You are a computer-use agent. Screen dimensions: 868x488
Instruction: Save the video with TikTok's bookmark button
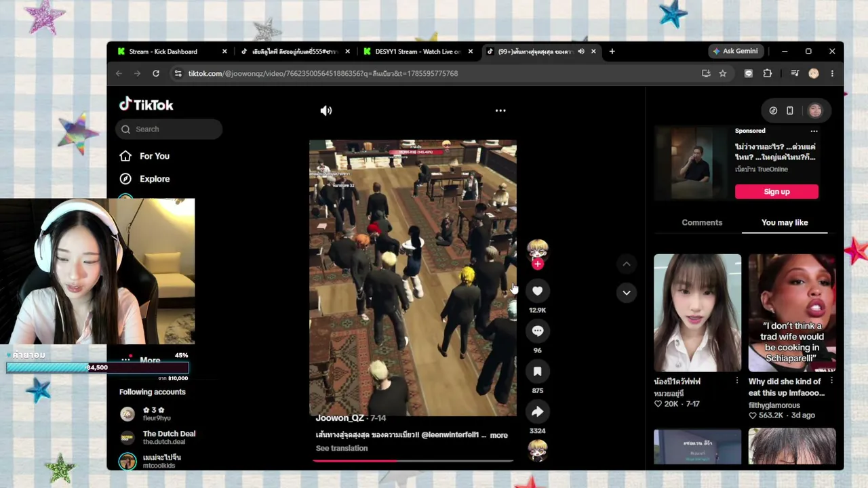click(x=537, y=371)
